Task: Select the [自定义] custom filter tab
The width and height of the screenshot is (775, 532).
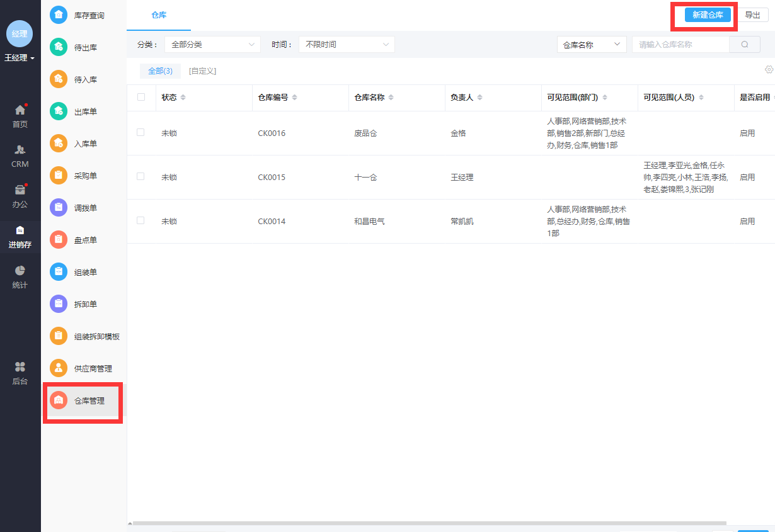Action: [x=202, y=71]
